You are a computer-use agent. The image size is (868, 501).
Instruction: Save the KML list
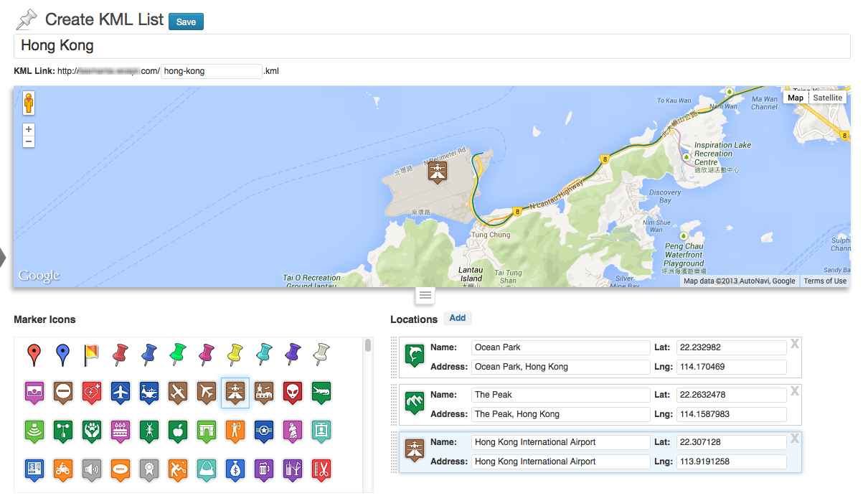coord(186,22)
